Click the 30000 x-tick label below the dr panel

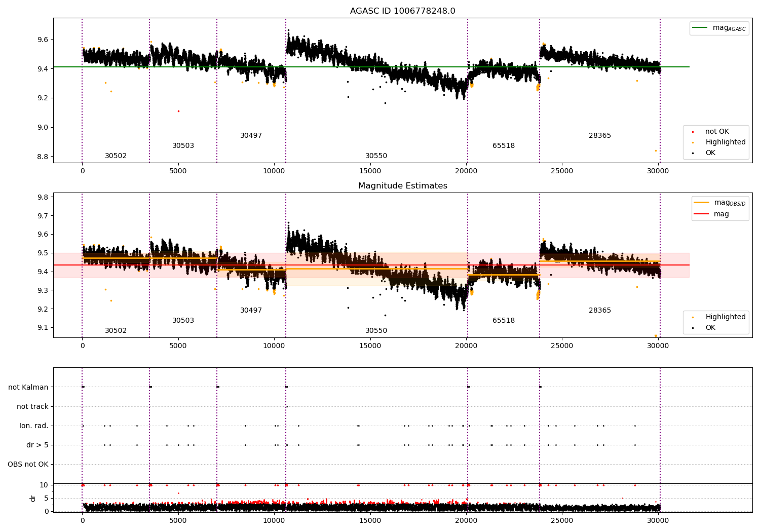click(658, 520)
